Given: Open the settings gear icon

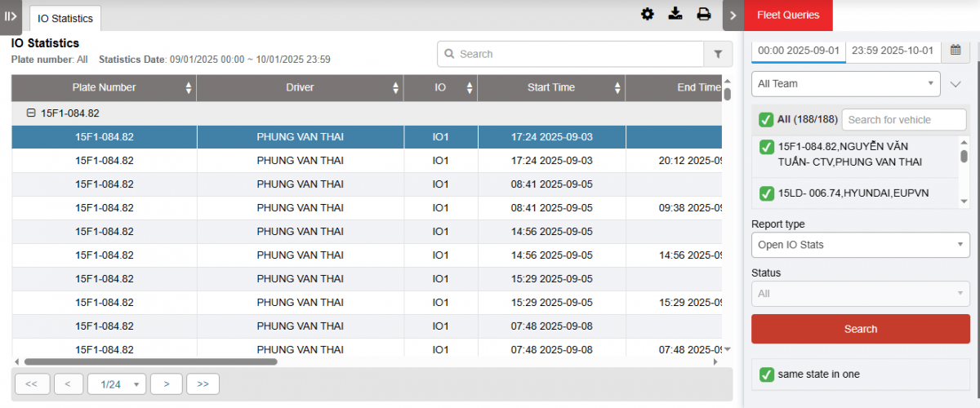Looking at the screenshot, I should (648, 14).
